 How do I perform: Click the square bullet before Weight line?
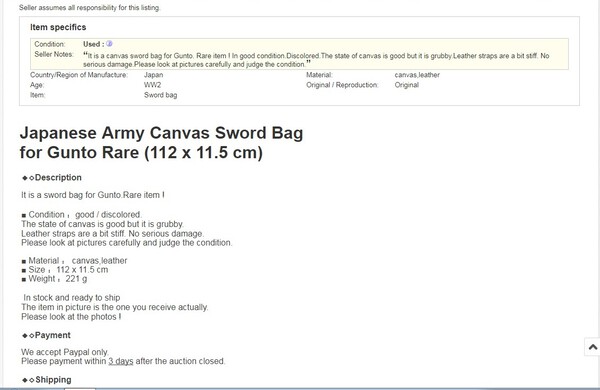24,279
